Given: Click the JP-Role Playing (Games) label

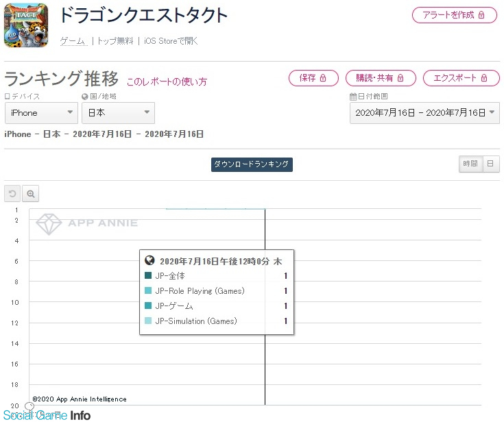Looking at the screenshot, I should tap(200, 291).
